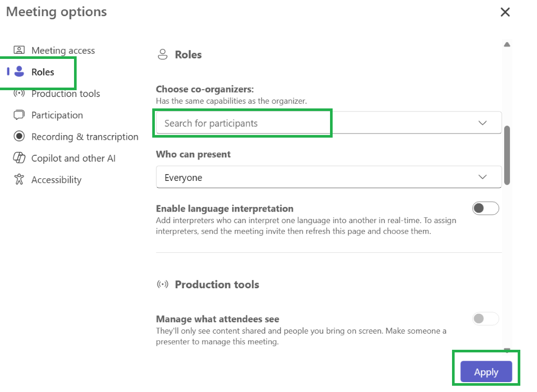
Task: Expand the co-organizers participants dropdown chevron
Action: tap(483, 123)
